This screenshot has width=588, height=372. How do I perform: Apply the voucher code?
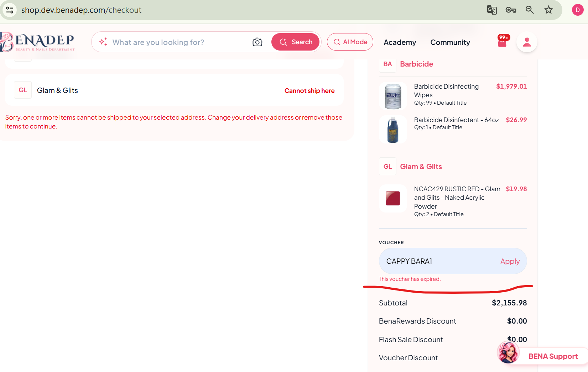(x=510, y=261)
